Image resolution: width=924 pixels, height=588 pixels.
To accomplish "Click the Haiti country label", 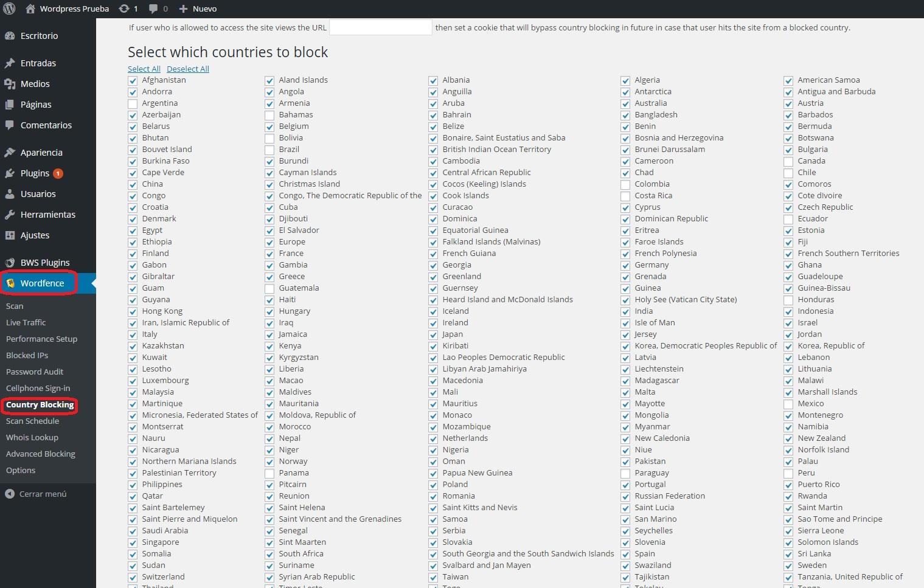I will click(x=287, y=300).
